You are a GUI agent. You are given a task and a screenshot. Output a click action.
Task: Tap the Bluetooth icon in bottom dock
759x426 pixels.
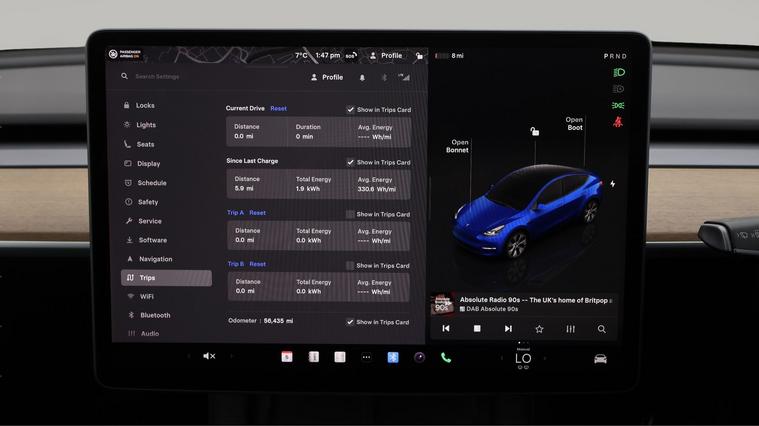[393, 357]
